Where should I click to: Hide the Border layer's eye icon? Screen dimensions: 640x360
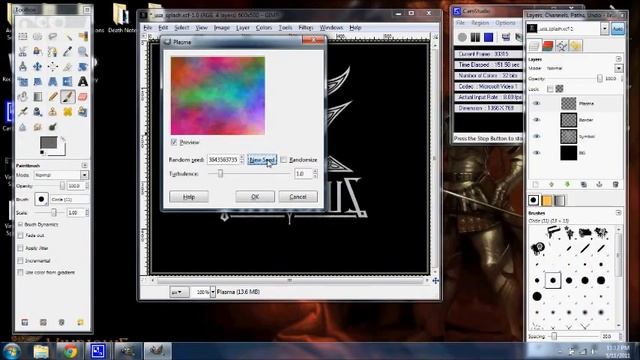click(x=537, y=120)
